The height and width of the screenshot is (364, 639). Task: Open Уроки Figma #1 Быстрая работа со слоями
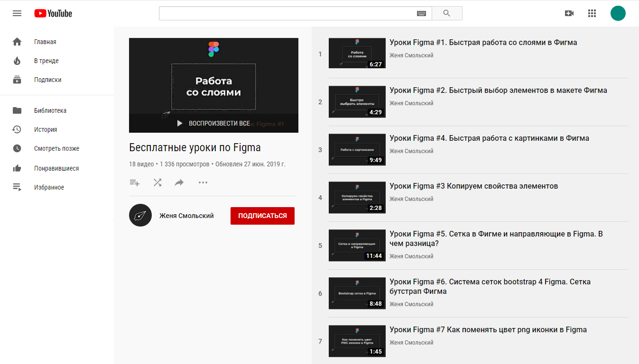tap(483, 42)
